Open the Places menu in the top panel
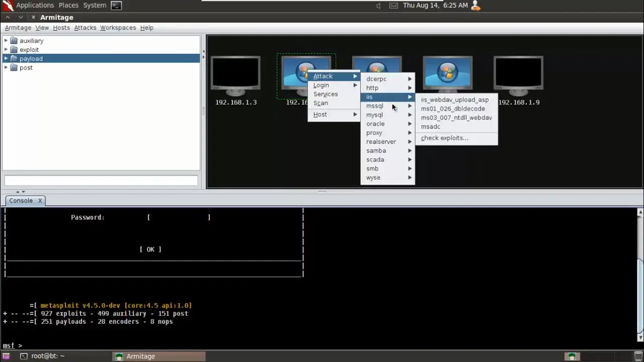This screenshot has height=362, width=644. (x=68, y=6)
